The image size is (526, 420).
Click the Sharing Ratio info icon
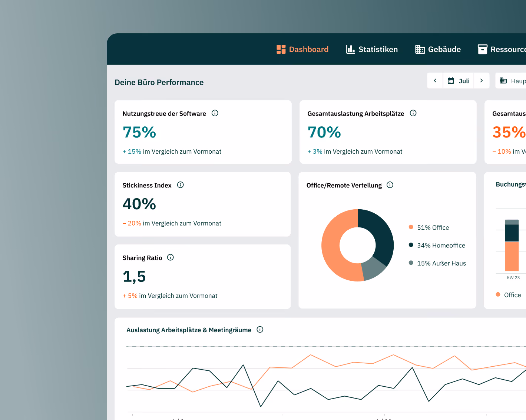coord(171,257)
